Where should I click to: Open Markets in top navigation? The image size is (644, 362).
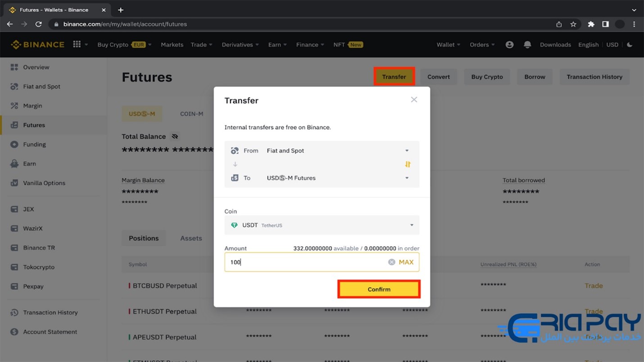172,45
